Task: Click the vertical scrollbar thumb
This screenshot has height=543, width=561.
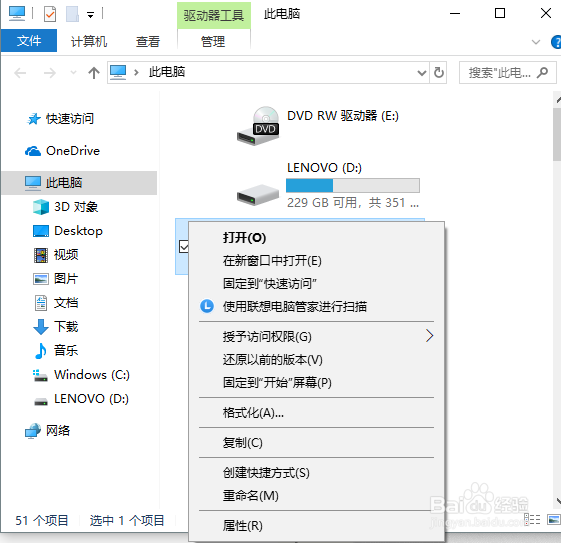Action: [557, 134]
